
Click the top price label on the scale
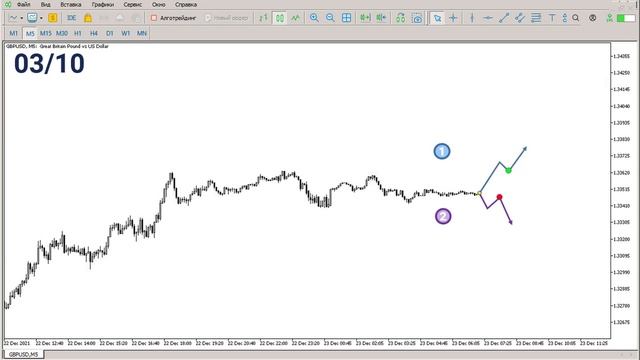pos(621,56)
